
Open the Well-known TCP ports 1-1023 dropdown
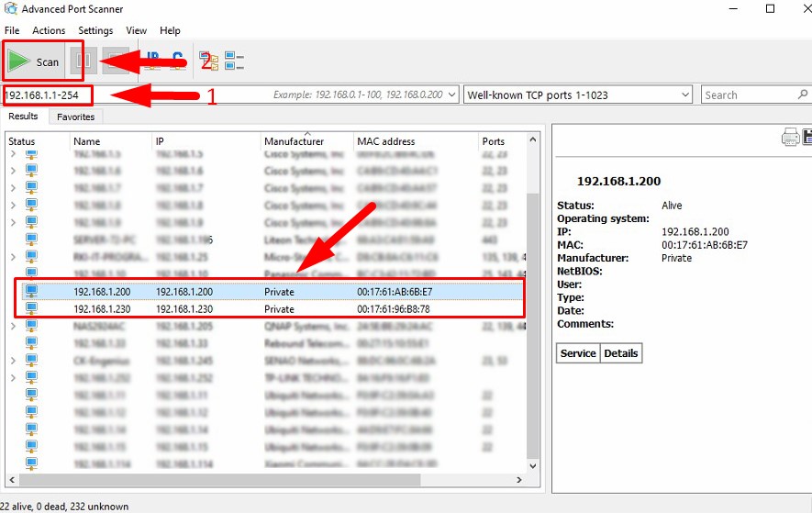point(578,95)
